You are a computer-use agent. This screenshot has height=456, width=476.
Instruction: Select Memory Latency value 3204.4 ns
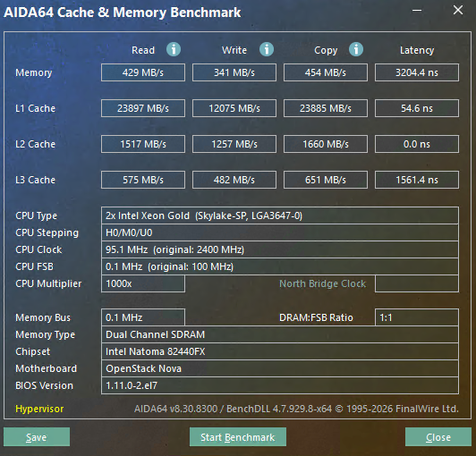[417, 72]
